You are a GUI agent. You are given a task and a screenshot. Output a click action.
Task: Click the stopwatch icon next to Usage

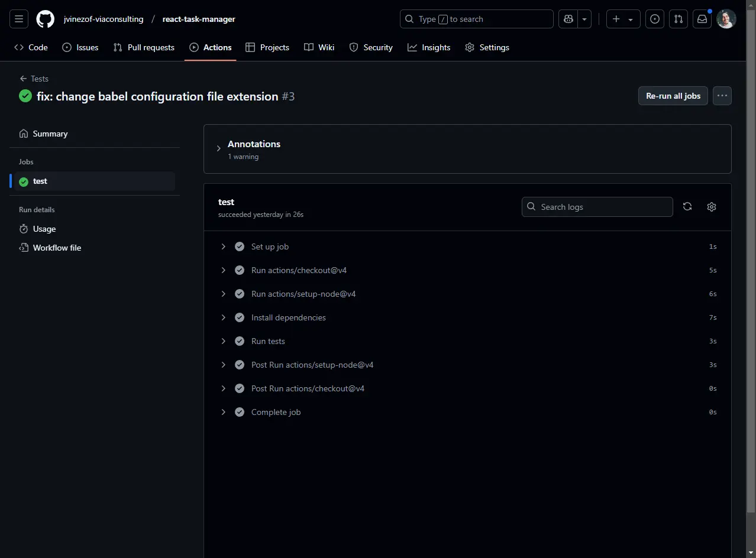24,229
